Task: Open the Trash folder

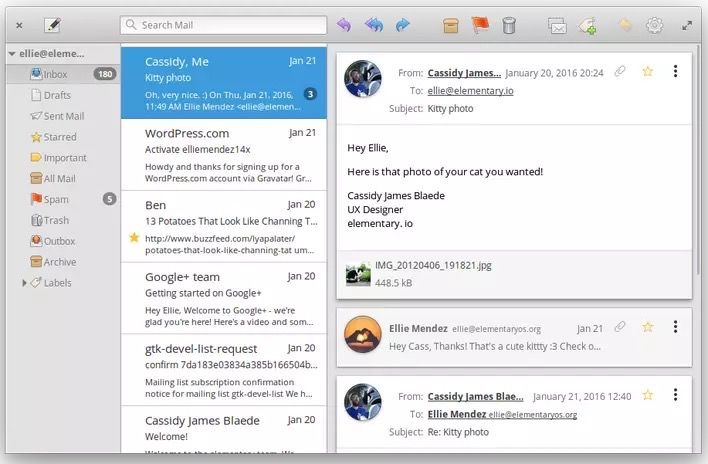Action: tap(62, 220)
